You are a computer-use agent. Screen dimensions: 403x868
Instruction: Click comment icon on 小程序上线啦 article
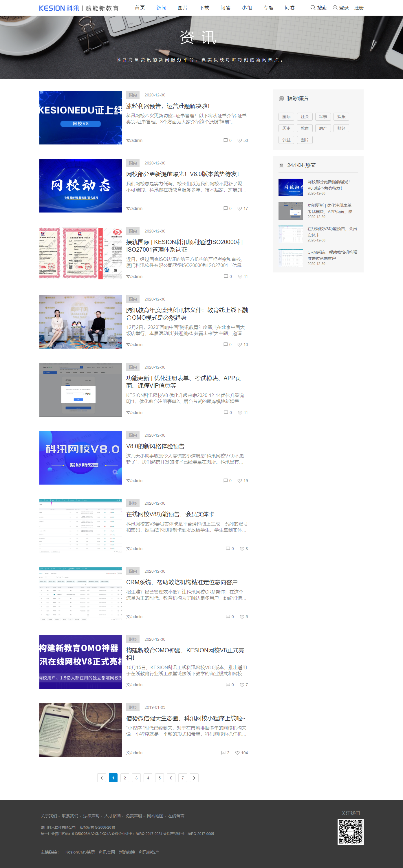pyautogui.click(x=223, y=753)
